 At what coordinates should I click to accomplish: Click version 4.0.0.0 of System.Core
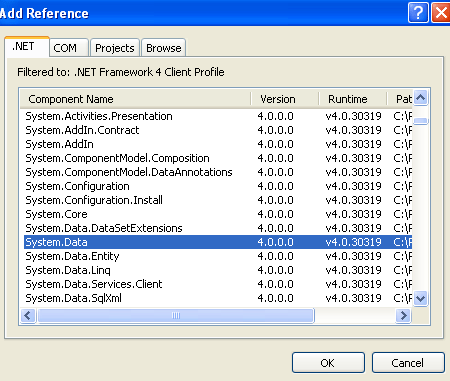(x=275, y=214)
